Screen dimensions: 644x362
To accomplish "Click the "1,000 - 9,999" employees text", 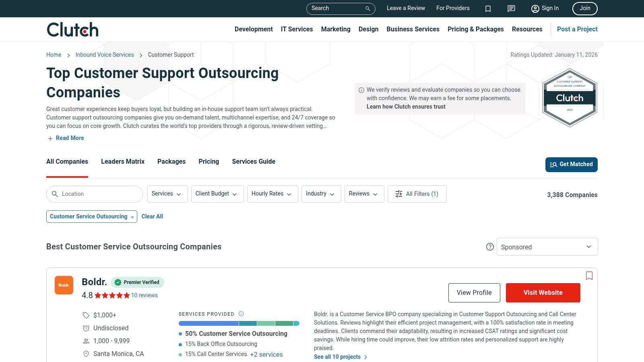I will click(111, 341).
